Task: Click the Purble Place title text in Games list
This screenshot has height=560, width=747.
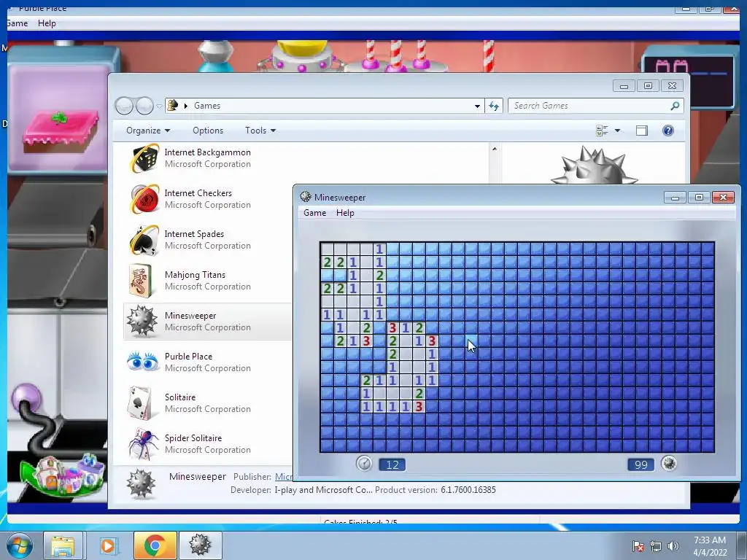Action: point(188,356)
